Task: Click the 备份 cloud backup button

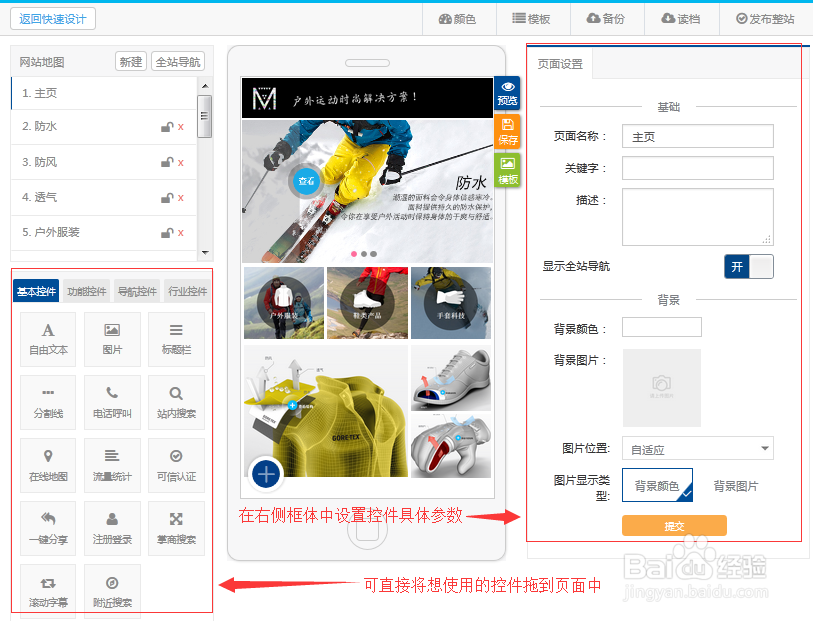Action: [606, 19]
